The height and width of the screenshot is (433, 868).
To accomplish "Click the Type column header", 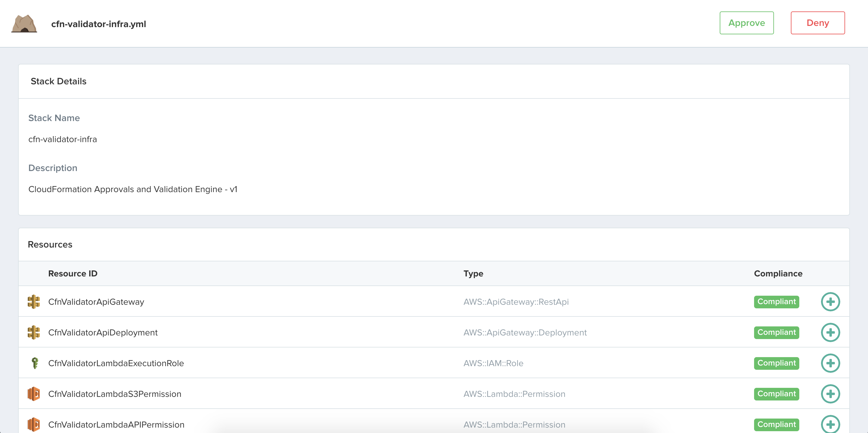I will click(473, 273).
